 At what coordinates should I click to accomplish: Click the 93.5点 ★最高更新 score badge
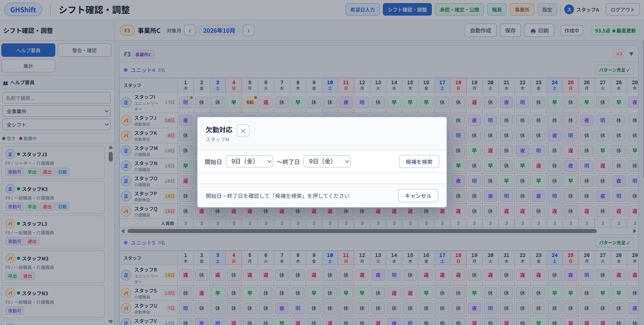[615, 30]
